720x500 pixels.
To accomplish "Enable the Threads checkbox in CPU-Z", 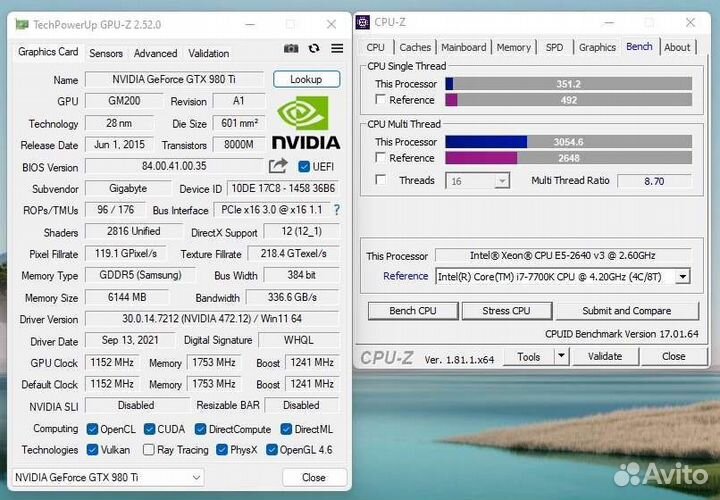I will [x=380, y=180].
